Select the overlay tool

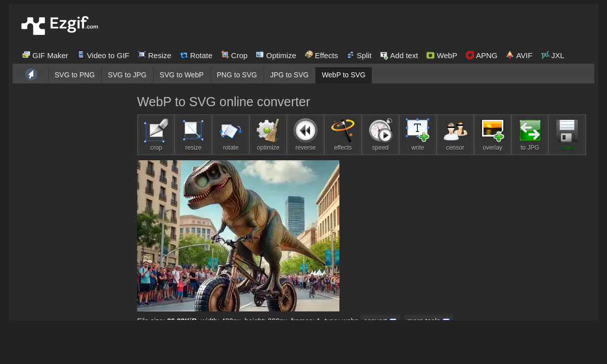(x=492, y=134)
